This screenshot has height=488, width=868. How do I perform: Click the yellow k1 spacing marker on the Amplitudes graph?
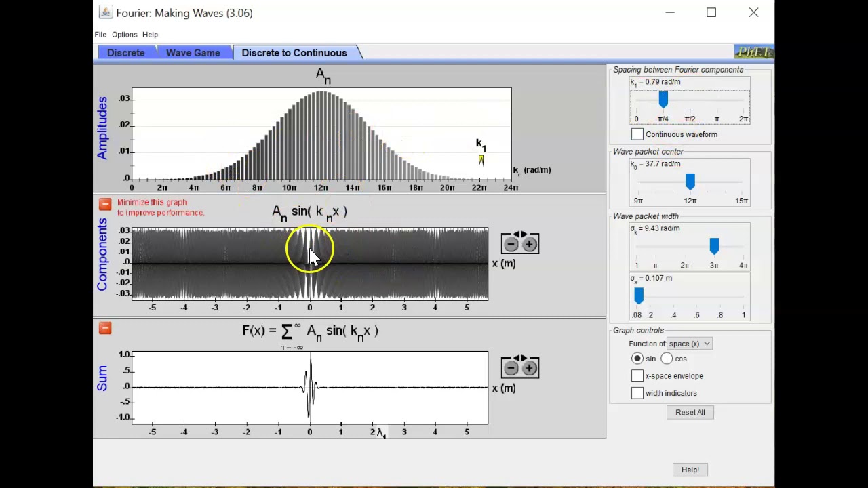click(481, 160)
